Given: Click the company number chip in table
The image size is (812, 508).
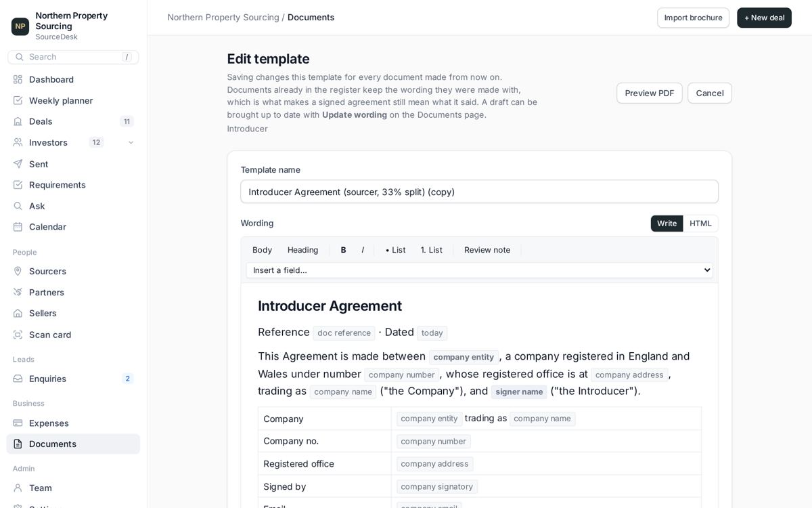Looking at the screenshot, I should [x=433, y=442].
